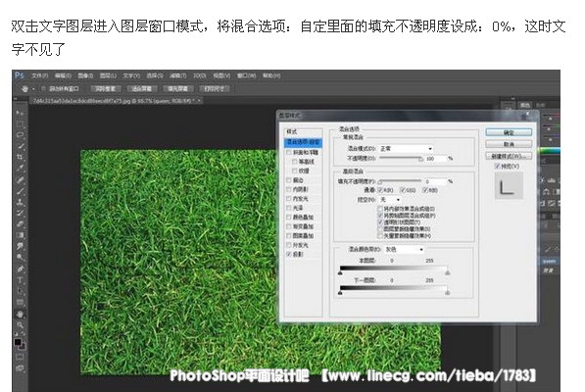Screen dimensions: 585x392
Task: Change screen mode icon in toolbox
Action: (20, 368)
